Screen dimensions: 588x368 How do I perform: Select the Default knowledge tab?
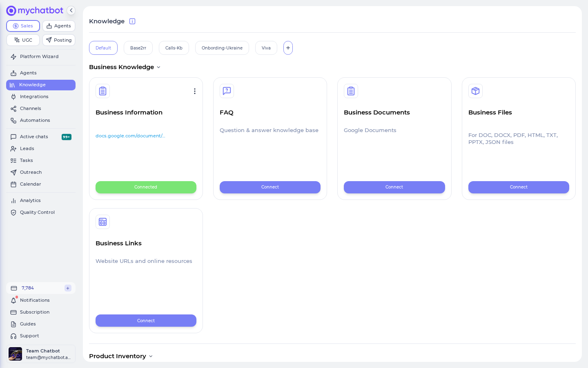103,48
